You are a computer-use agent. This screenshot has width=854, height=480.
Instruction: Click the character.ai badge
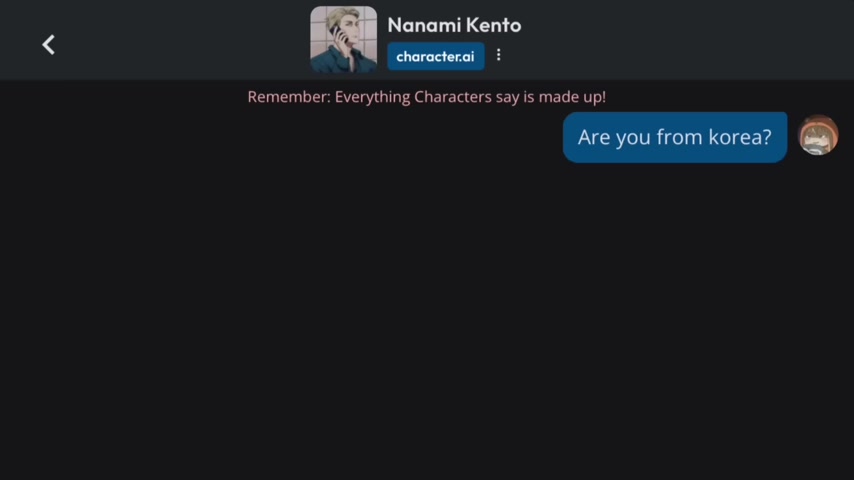436,56
